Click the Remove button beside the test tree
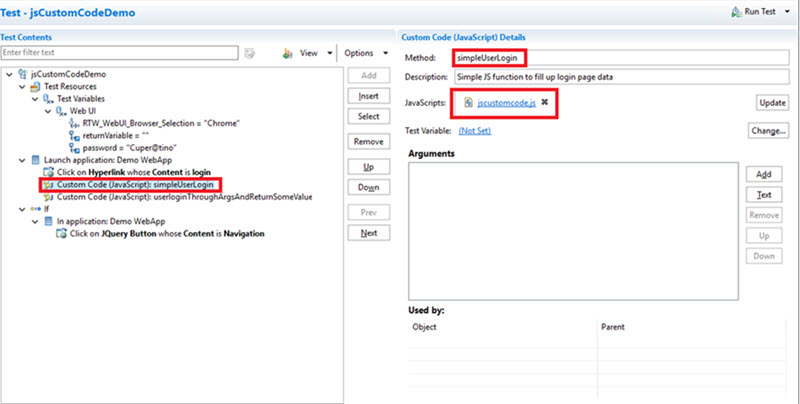The image size is (800, 404). [x=368, y=141]
